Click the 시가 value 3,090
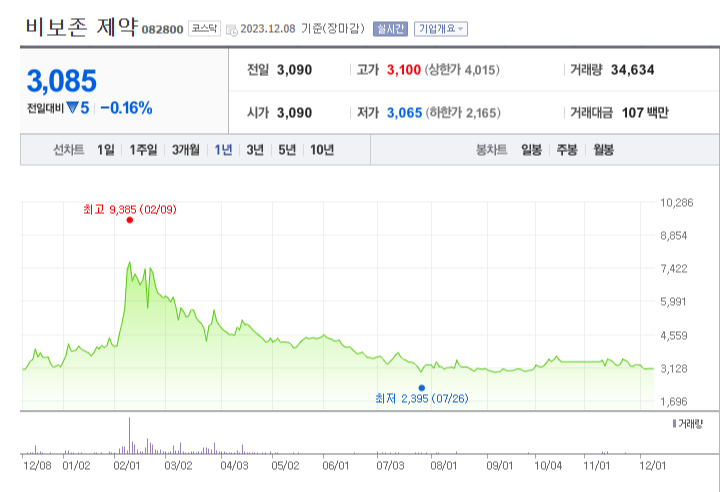Image resolution: width=720 pixels, height=492 pixels. click(x=294, y=113)
